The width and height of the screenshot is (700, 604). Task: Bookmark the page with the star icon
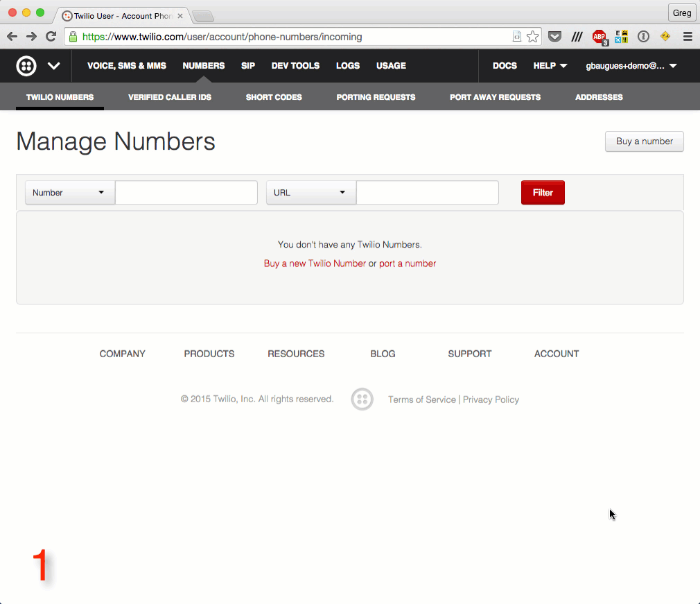click(x=532, y=37)
